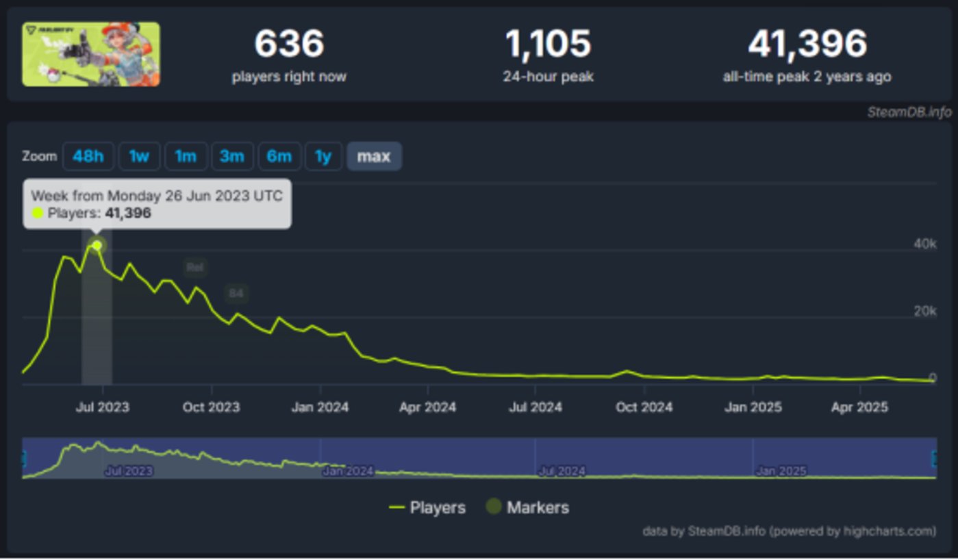Click the 'Rel' marker on the chart
This screenshot has height=560, width=958.
tap(195, 267)
